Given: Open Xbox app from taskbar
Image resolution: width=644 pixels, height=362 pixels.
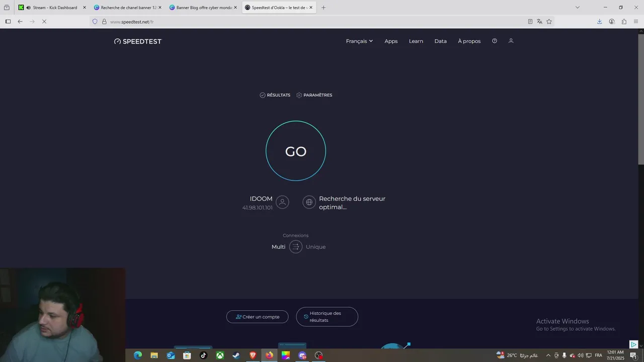Looking at the screenshot, I should [220, 355].
